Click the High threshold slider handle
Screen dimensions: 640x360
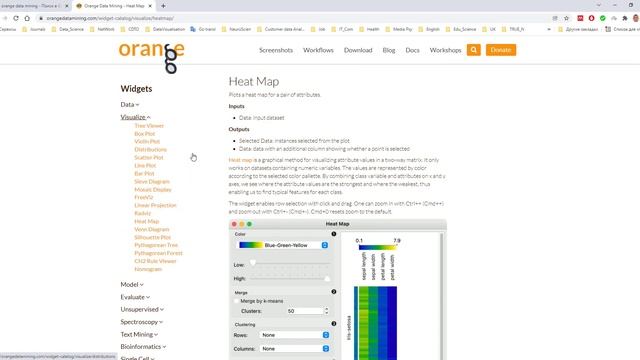click(327, 278)
